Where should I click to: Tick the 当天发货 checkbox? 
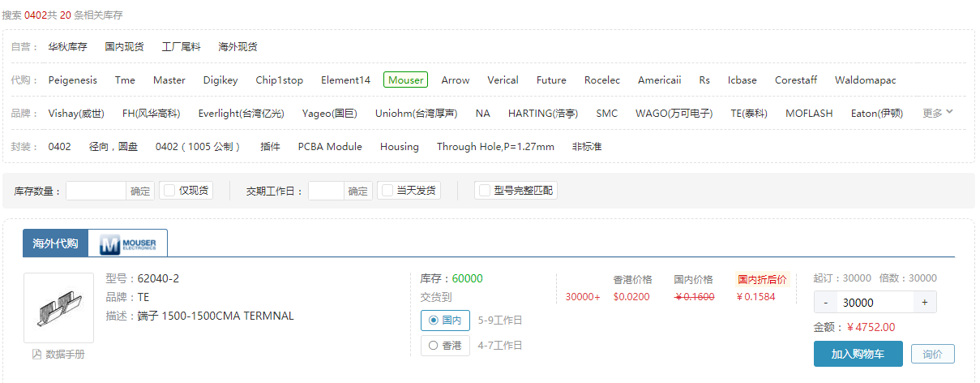click(387, 191)
